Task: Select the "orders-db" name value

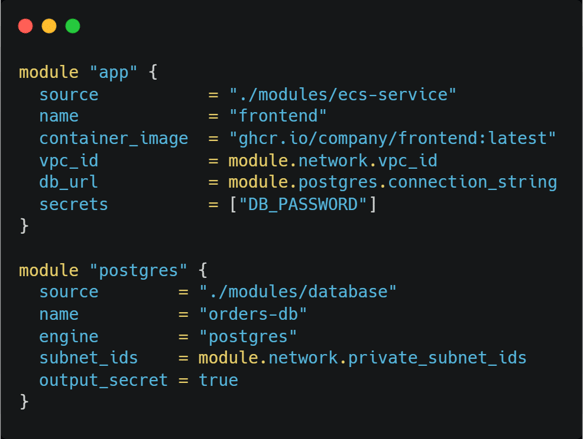Action: click(253, 314)
